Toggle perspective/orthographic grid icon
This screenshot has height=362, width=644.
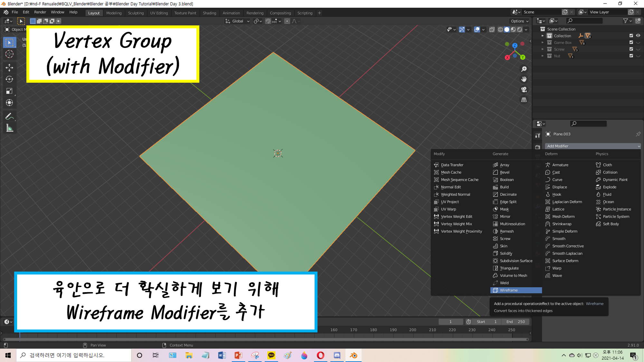(524, 100)
